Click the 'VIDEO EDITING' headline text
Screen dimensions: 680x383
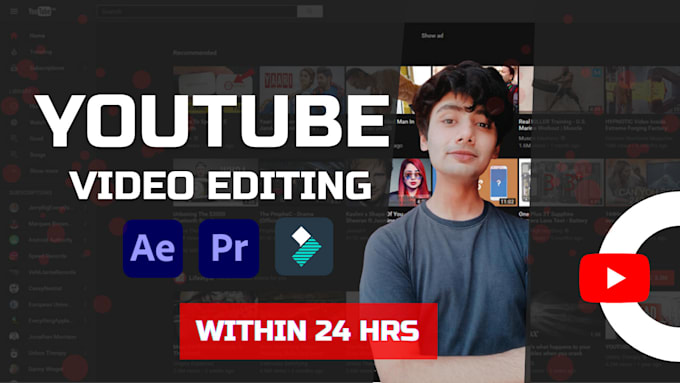220,186
